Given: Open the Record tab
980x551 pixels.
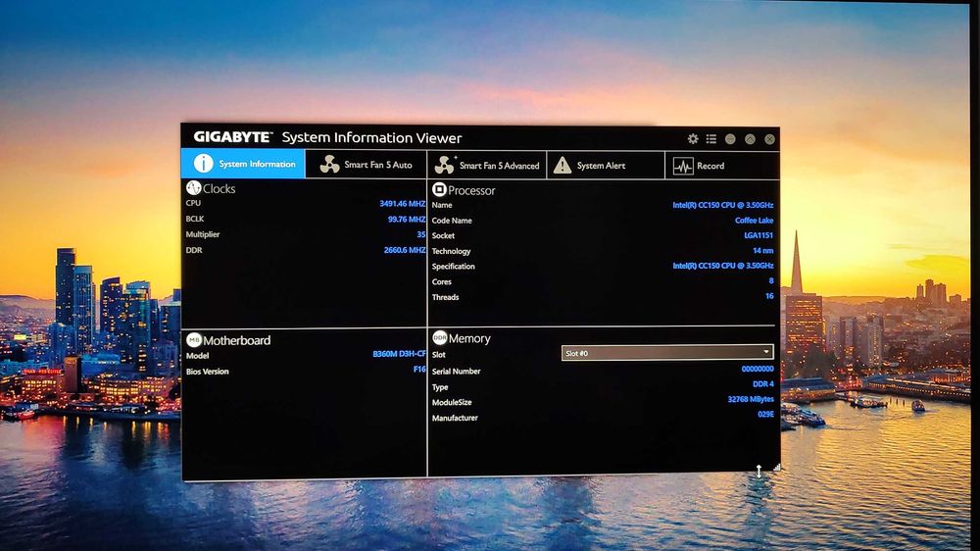Looking at the screenshot, I should click(722, 166).
